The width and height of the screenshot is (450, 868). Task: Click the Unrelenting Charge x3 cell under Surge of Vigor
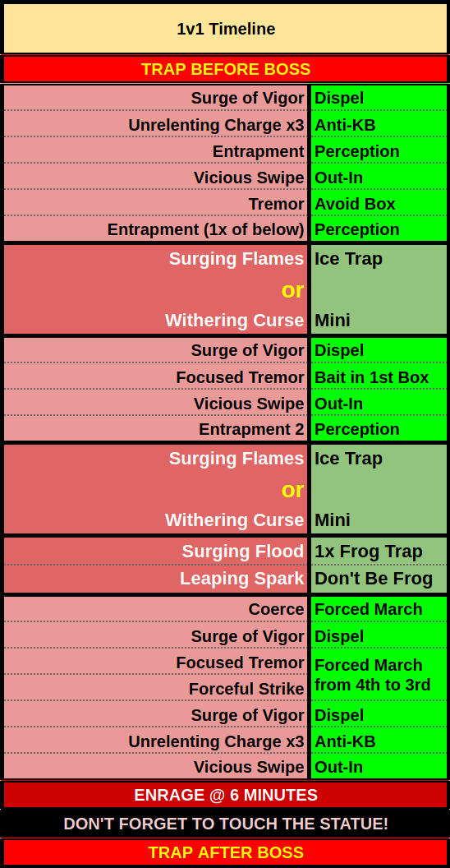tap(155, 125)
